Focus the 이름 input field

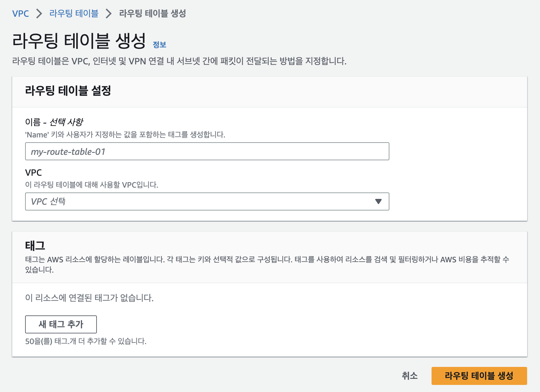tap(207, 151)
